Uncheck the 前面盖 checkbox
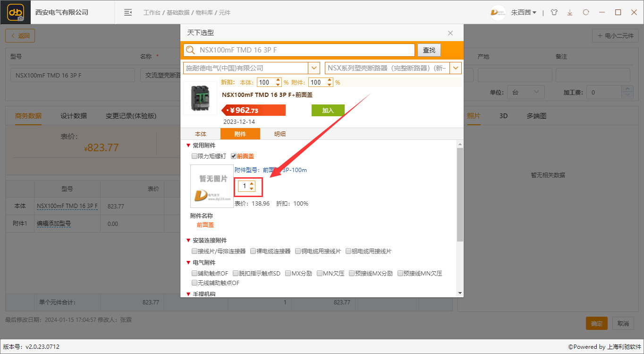This screenshot has width=644, height=354. point(234,156)
